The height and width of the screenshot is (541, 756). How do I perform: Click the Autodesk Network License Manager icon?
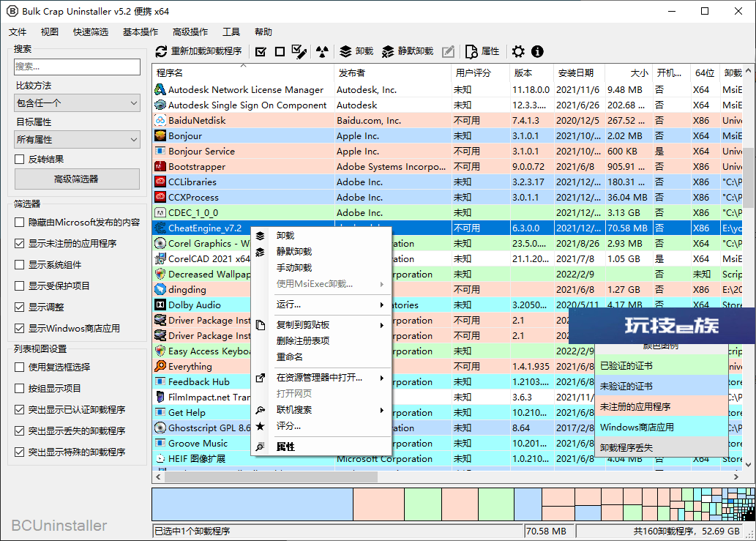pyautogui.click(x=160, y=90)
